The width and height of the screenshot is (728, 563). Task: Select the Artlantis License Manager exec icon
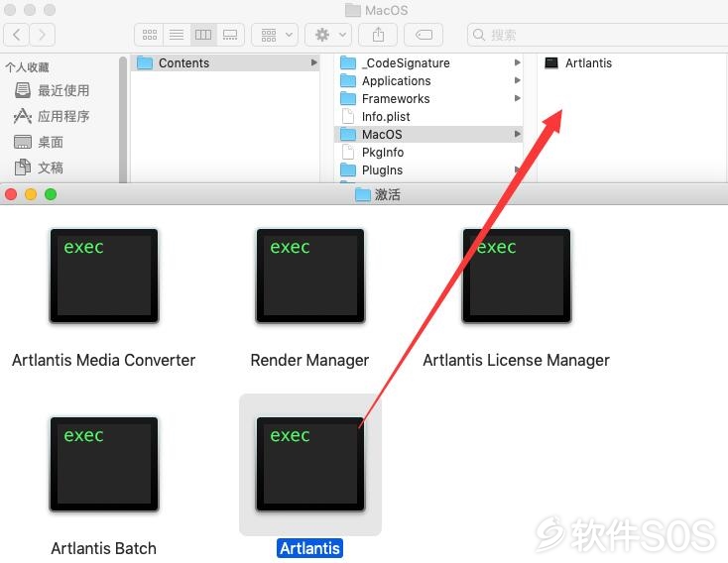(x=517, y=276)
